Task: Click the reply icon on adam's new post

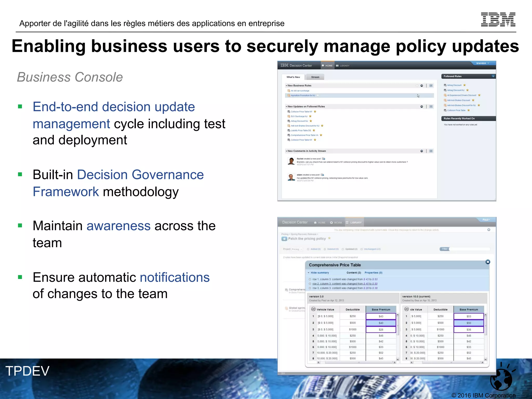Action: coord(322,175)
